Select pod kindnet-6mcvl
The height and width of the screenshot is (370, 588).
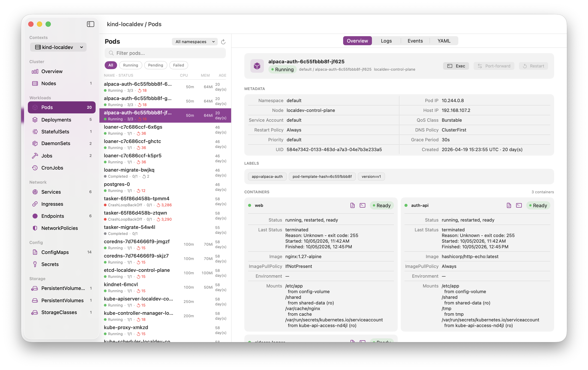pos(165,287)
